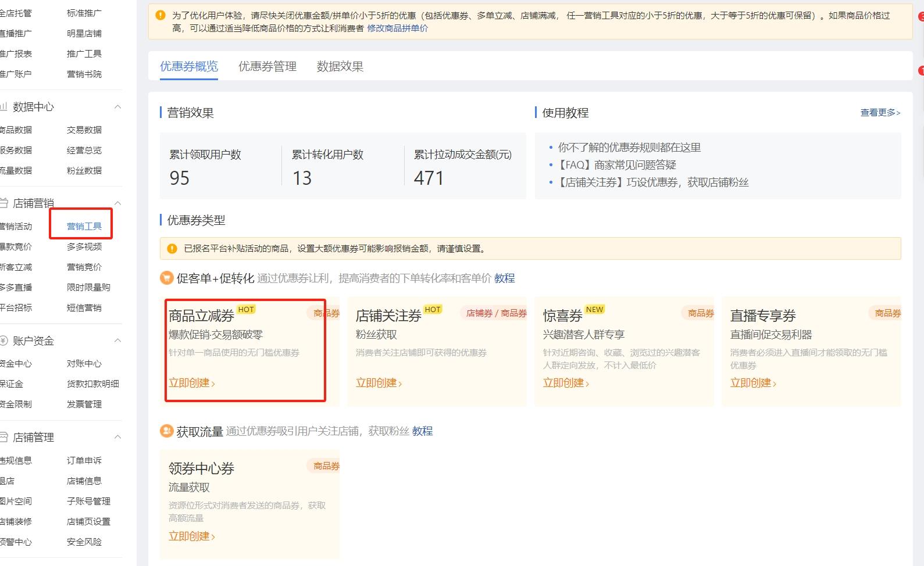Open tutorial 你不了解的优惠券规则都在这里
924x566 pixels.
[629, 148]
